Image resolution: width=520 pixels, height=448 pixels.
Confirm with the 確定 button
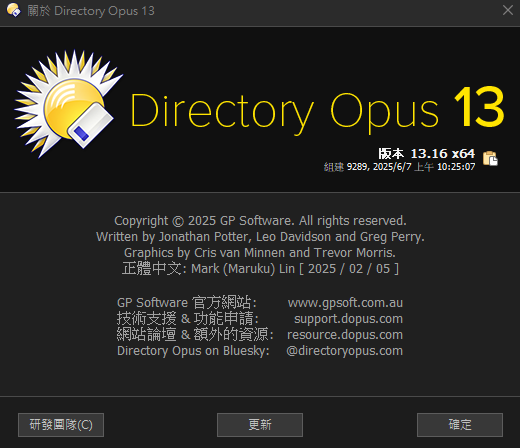coord(460,425)
